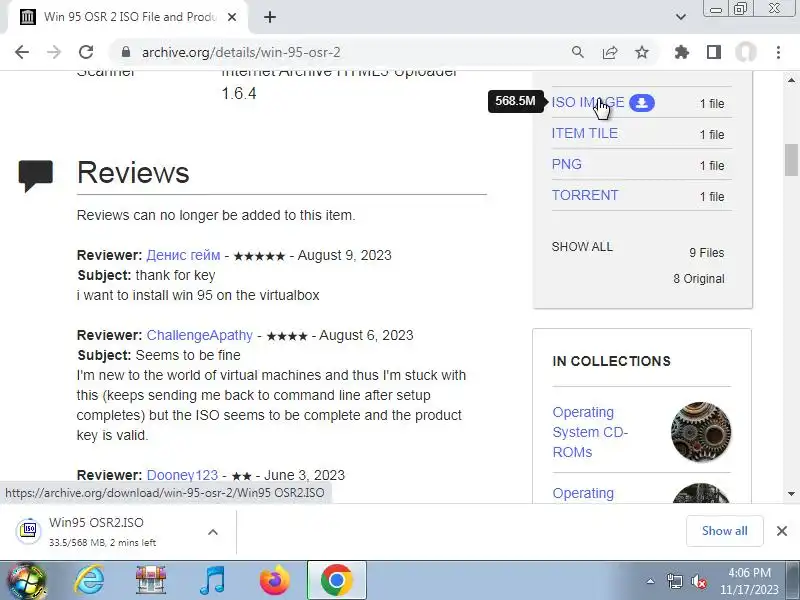Click the blue ISO download icon
Viewport: 800px width, 600px height.
pos(642,103)
